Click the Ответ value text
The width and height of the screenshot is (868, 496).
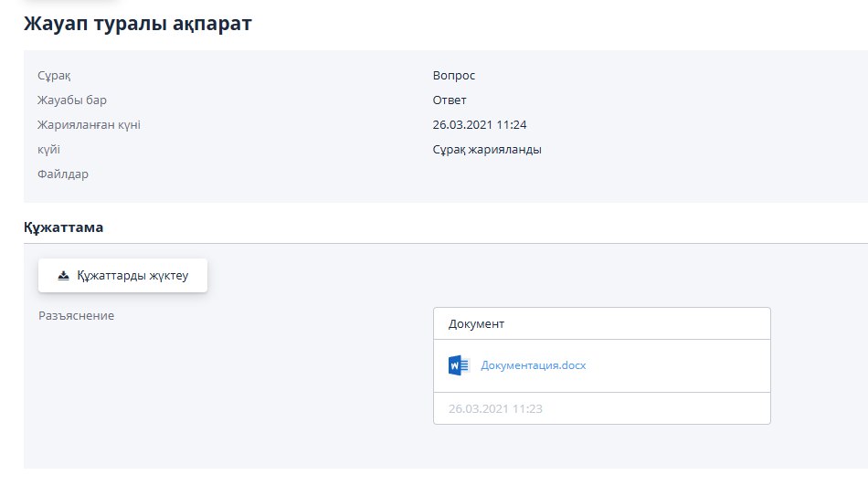click(x=450, y=100)
